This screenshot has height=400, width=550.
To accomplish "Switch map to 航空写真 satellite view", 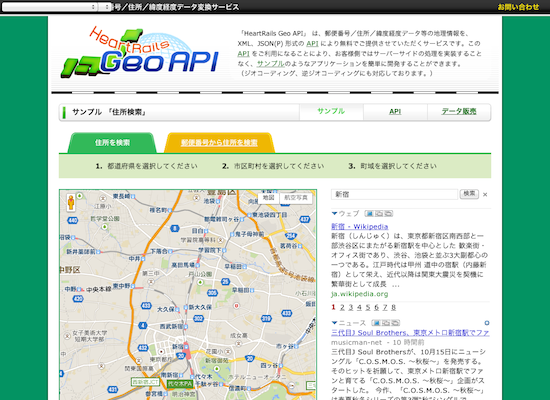I will click(296, 198).
